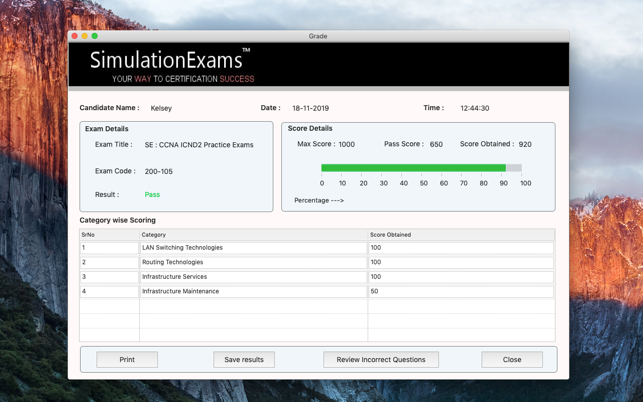
Task: Click the score 100 cell for Infrastructure Services
Action: [x=461, y=277]
